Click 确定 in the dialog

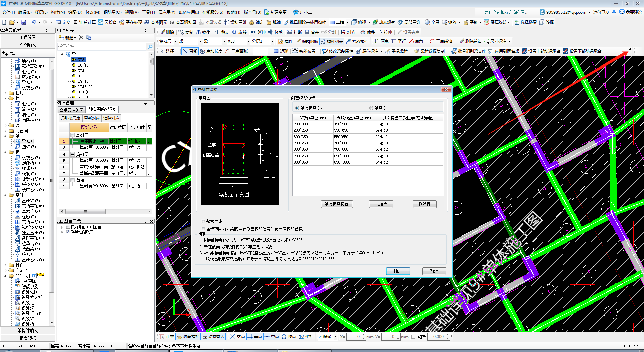click(x=398, y=271)
